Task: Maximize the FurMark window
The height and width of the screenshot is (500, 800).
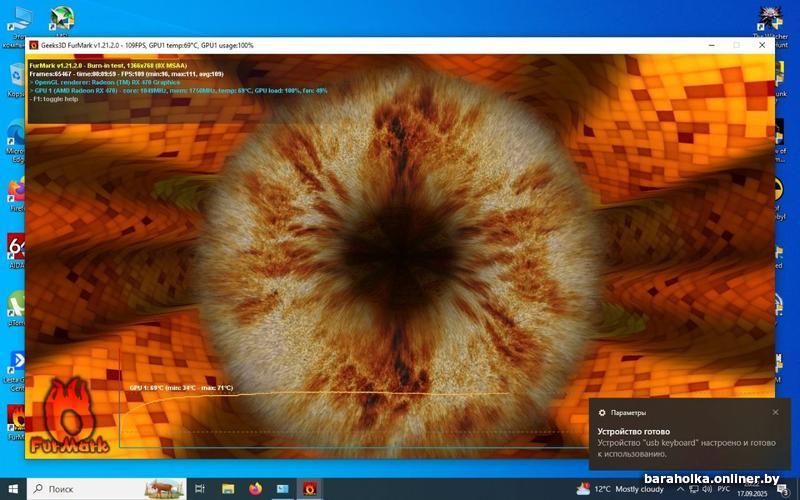Action: (737, 45)
